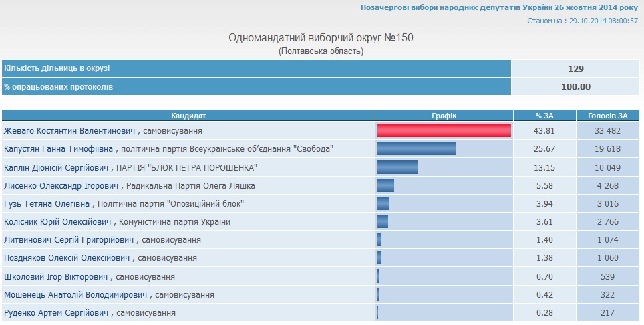
Task: Click the 33 482 votes cell
Action: click(x=607, y=131)
